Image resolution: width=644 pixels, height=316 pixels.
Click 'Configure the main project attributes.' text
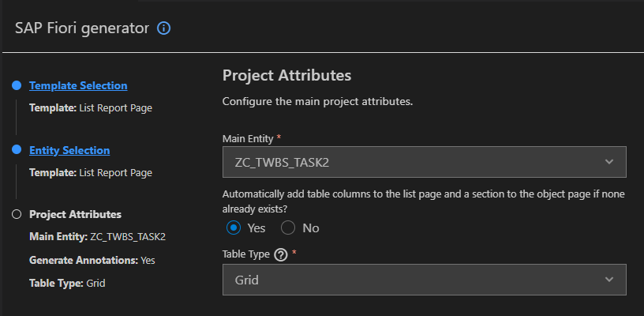coord(317,101)
